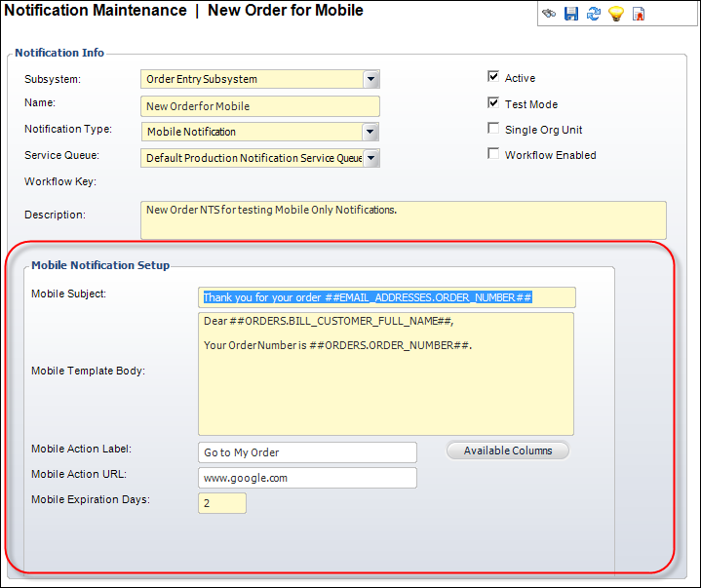Toggle the Test Mode checkbox

coord(493,103)
